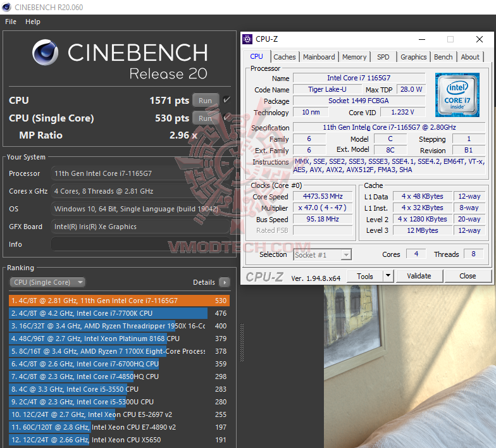Open the File menu

click(11, 22)
